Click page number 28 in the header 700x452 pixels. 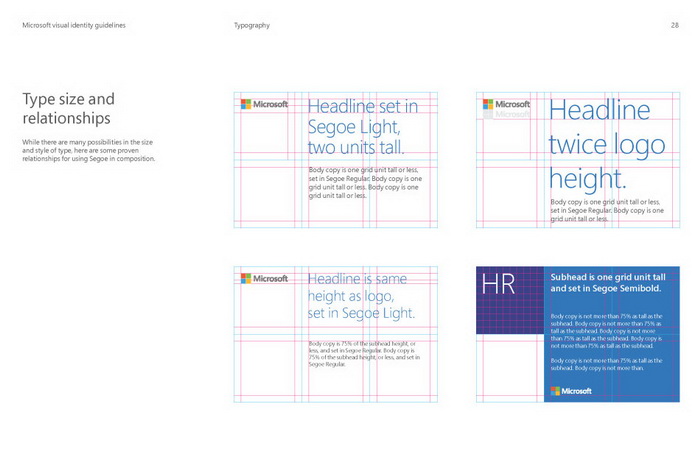coord(674,24)
